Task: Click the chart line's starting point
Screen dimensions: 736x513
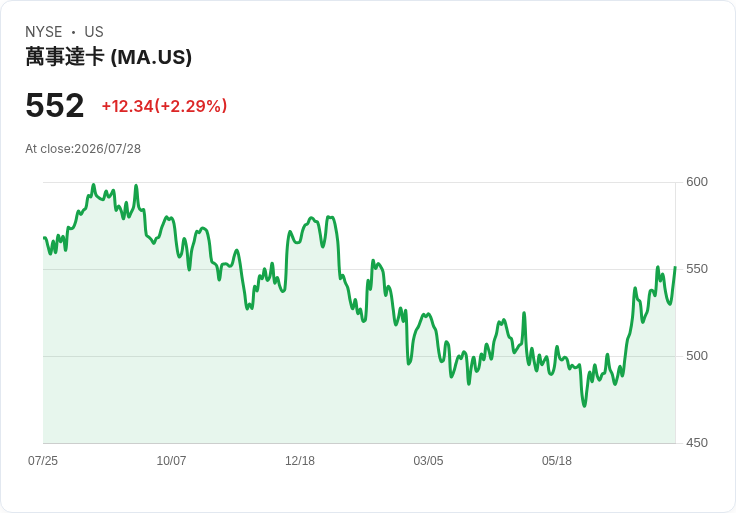Action: [x=44, y=238]
